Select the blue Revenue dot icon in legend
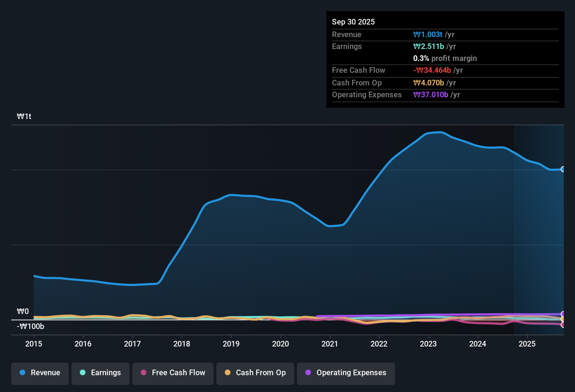575x392 pixels. click(22, 373)
